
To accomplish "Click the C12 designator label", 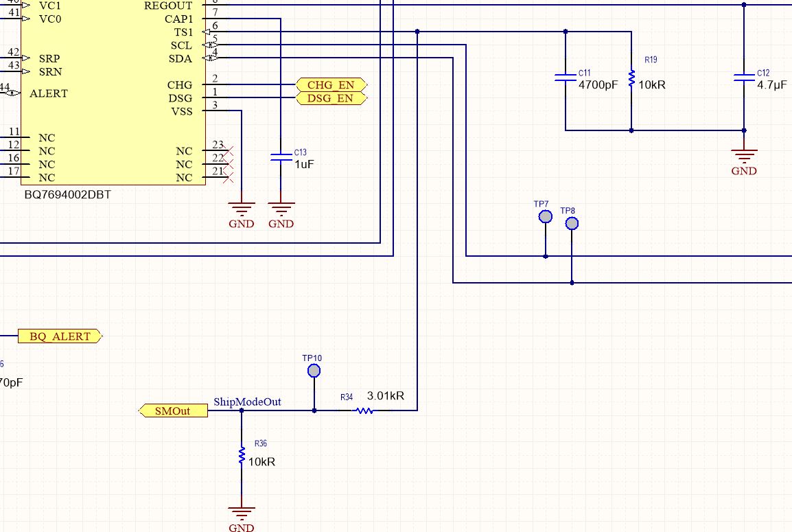I will (763, 73).
